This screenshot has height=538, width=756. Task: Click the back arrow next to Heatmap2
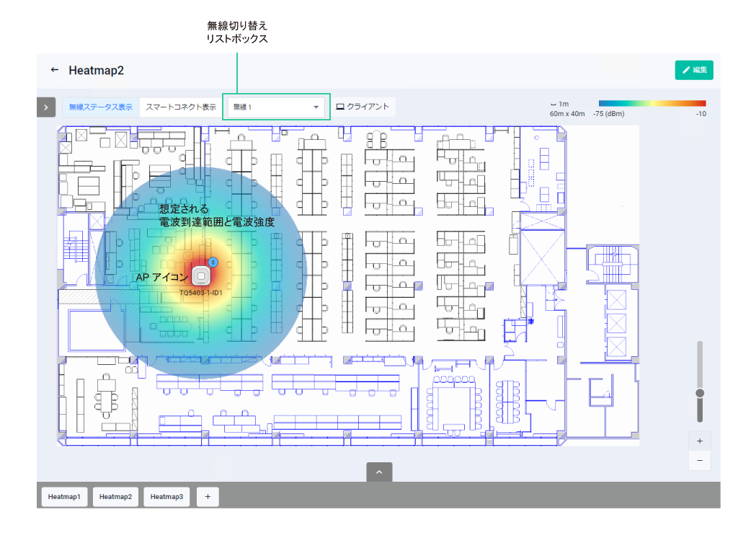55,70
